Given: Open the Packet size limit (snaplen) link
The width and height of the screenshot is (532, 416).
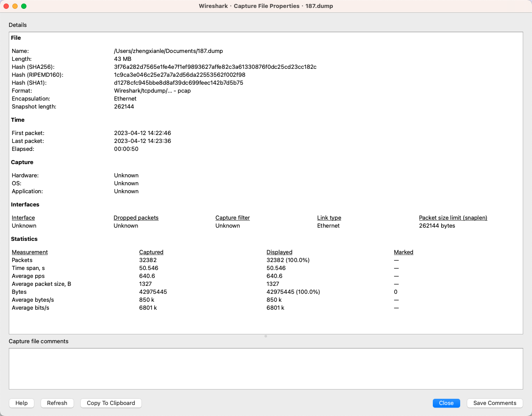Looking at the screenshot, I should [x=453, y=217].
